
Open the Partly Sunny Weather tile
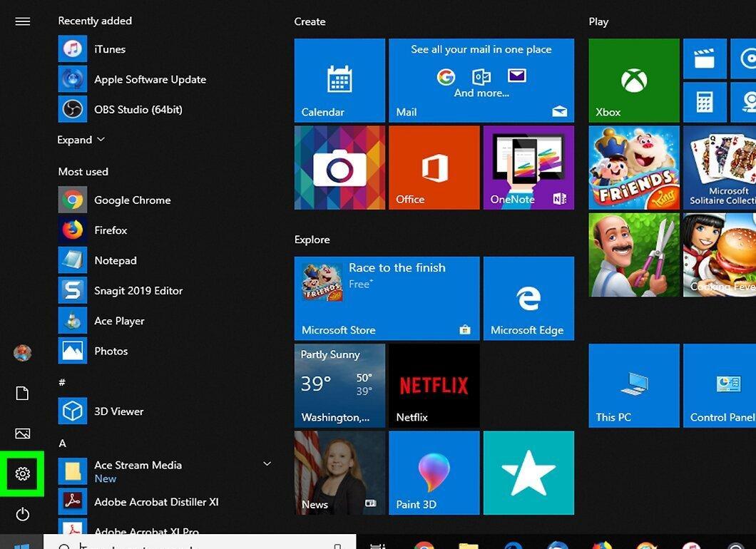pyautogui.click(x=339, y=386)
